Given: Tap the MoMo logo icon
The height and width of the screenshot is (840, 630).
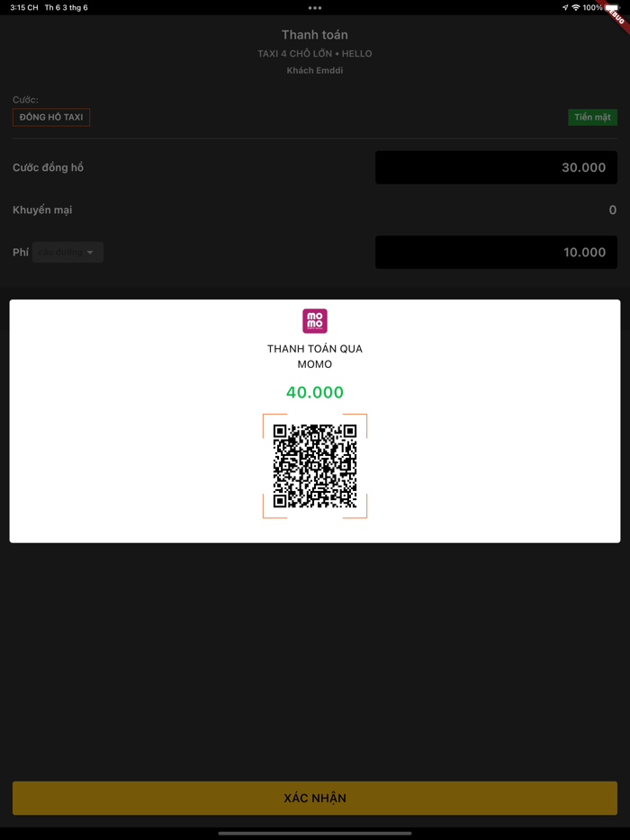Looking at the screenshot, I should click(x=315, y=321).
